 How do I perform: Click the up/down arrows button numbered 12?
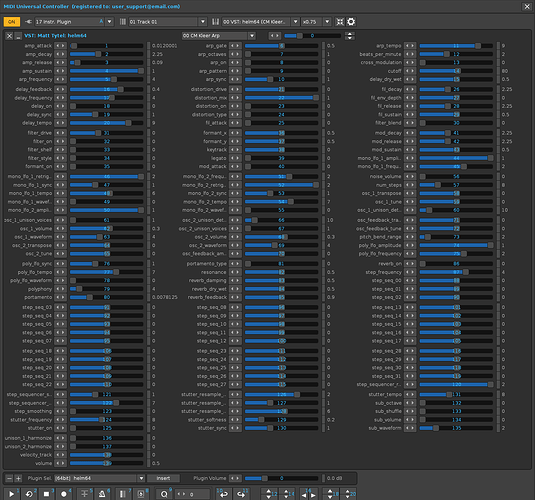(269, 494)
